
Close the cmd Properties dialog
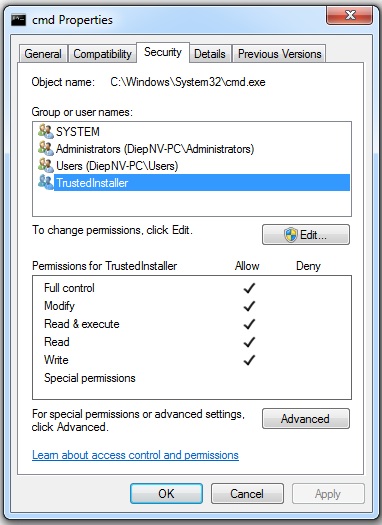coord(350,15)
